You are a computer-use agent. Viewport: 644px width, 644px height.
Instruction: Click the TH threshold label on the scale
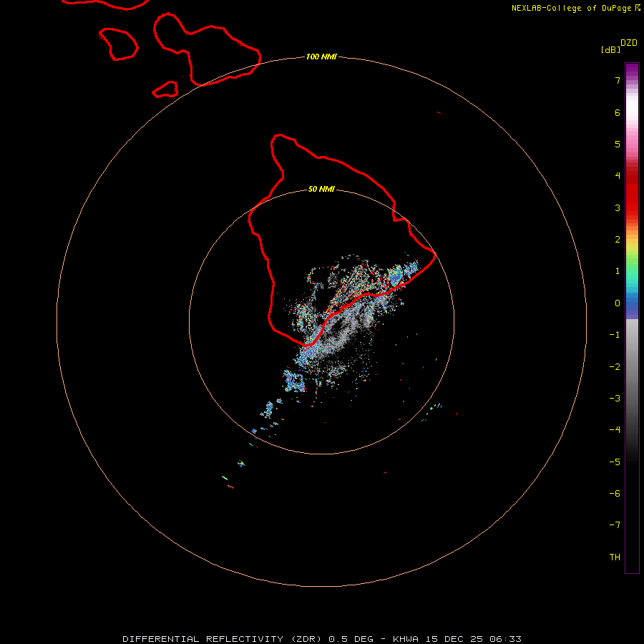(615, 557)
